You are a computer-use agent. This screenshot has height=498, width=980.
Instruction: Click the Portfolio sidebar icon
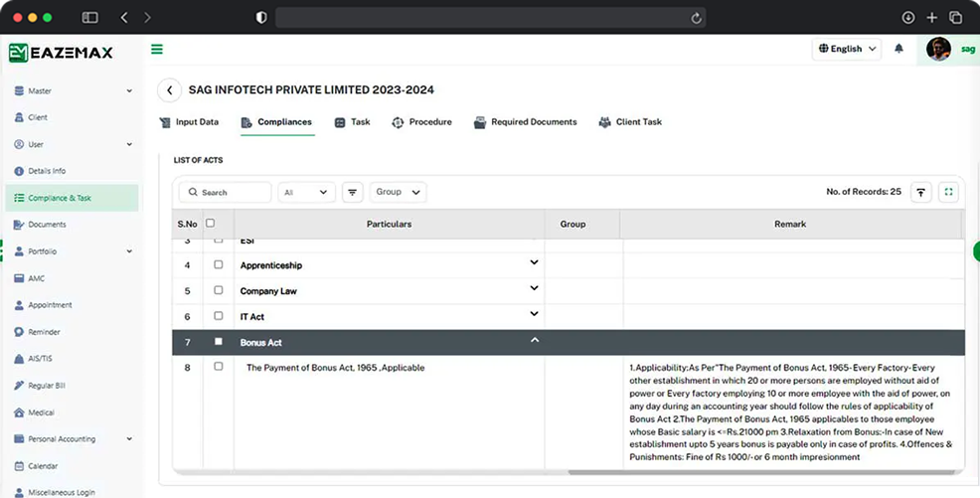click(x=19, y=251)
